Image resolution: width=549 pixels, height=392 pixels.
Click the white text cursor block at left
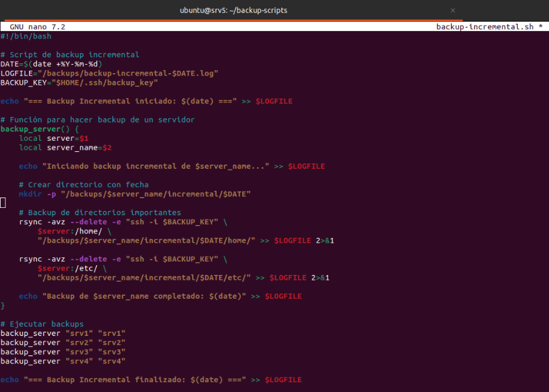click(x=3, y=203)
